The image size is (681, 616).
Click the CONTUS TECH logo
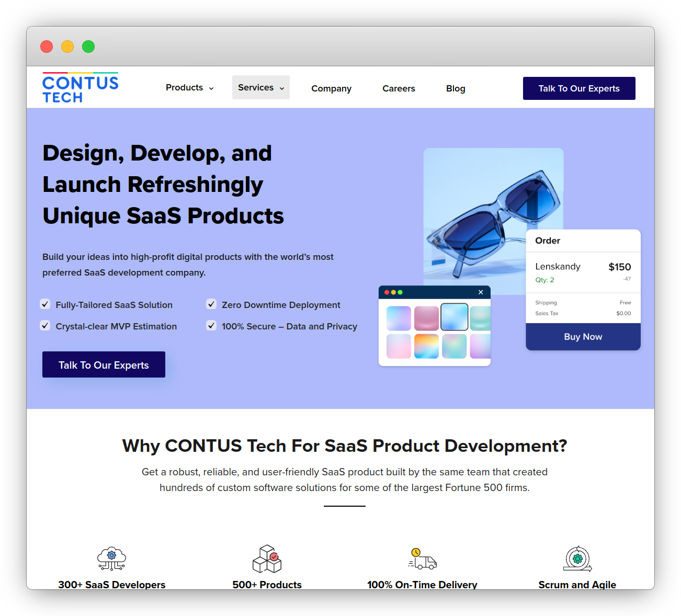tap(80, 87)
